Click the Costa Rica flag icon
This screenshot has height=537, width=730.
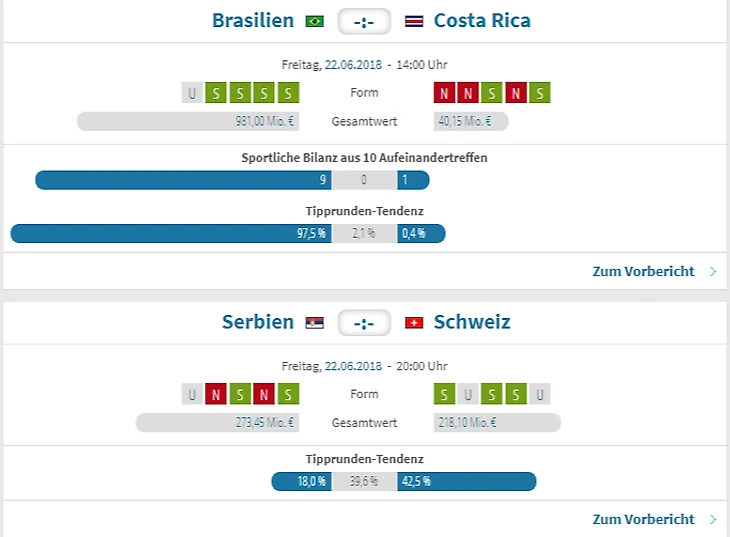414,21
